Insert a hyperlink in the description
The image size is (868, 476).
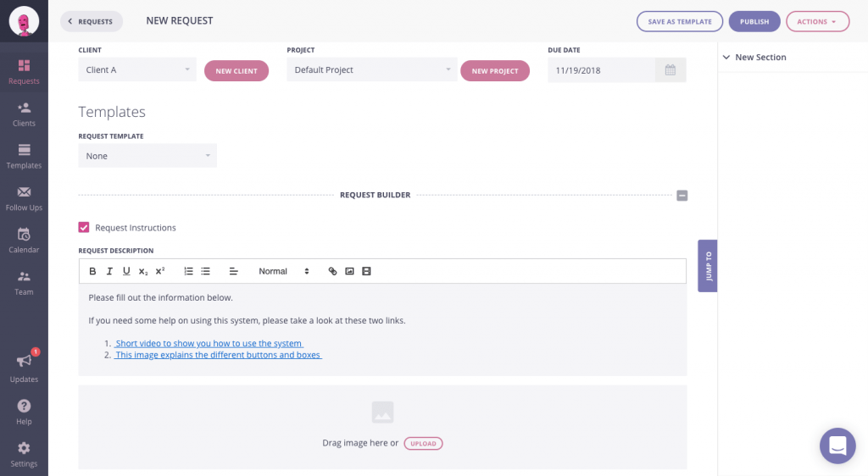(332, 271)
